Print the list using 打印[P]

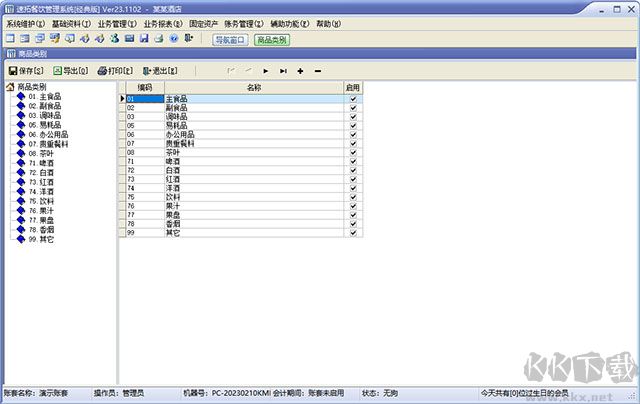pos(115,71)
